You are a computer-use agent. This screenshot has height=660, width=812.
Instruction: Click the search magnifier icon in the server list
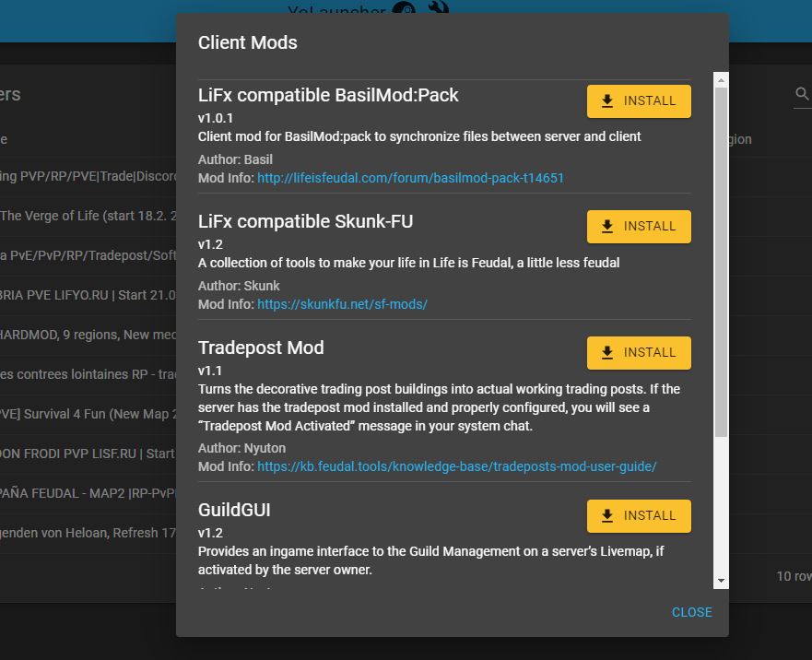802,94
